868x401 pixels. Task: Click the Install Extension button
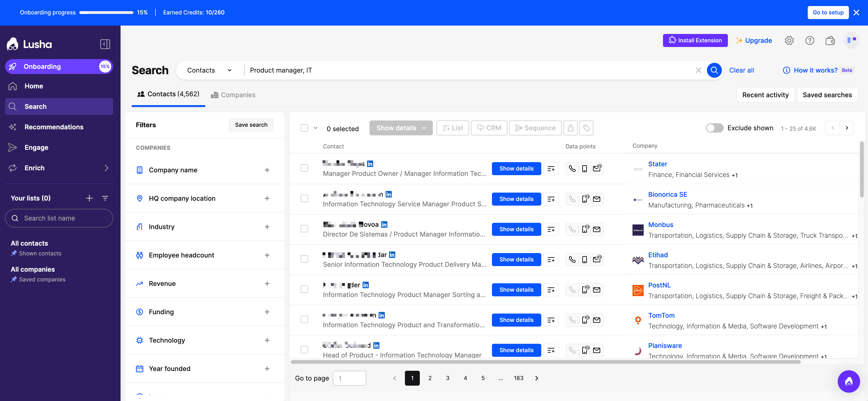(695, 40)
